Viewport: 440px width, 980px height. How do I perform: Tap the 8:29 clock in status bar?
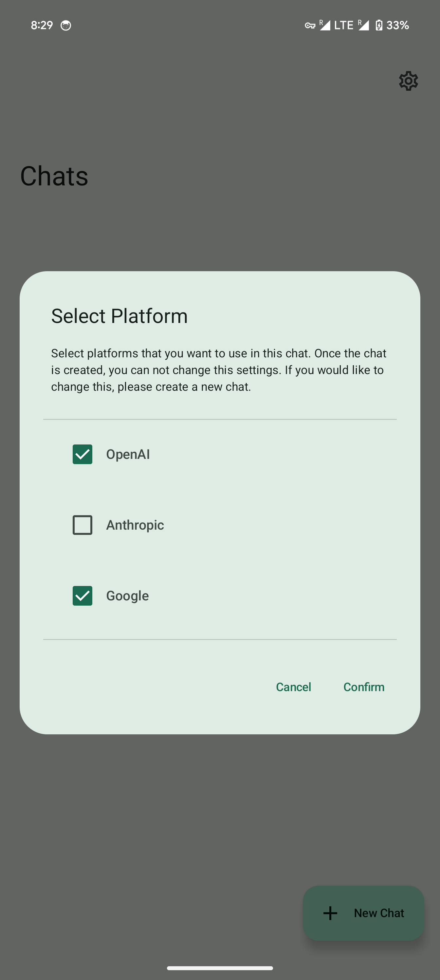pos(42,25)
